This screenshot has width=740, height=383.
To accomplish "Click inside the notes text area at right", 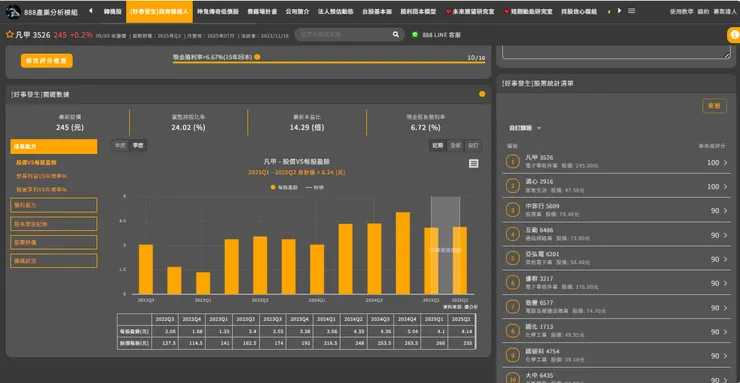I will pos(616,52).
